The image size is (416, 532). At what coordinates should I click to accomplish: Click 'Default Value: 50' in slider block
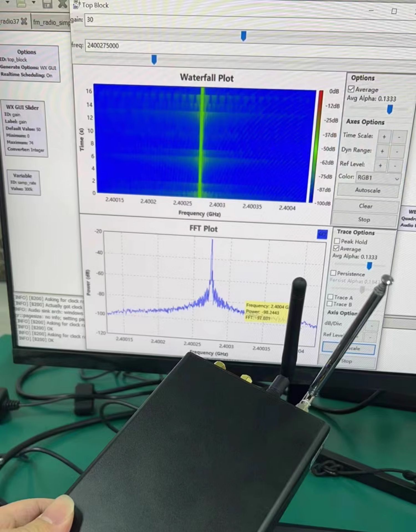[x=23, y=129]
